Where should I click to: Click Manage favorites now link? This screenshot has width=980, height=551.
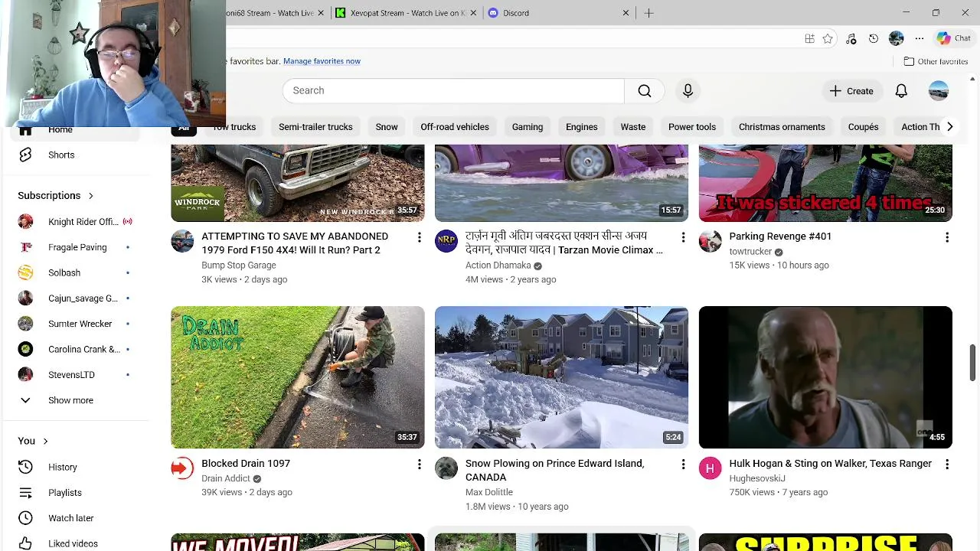coord(322,61)
